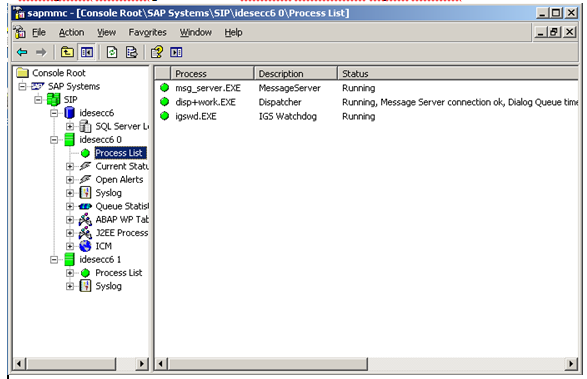The image size is (587, 379).
Task: Collapse the idesecc6 0 instance node
Action: pyautogui.click(x=54, y=140)
